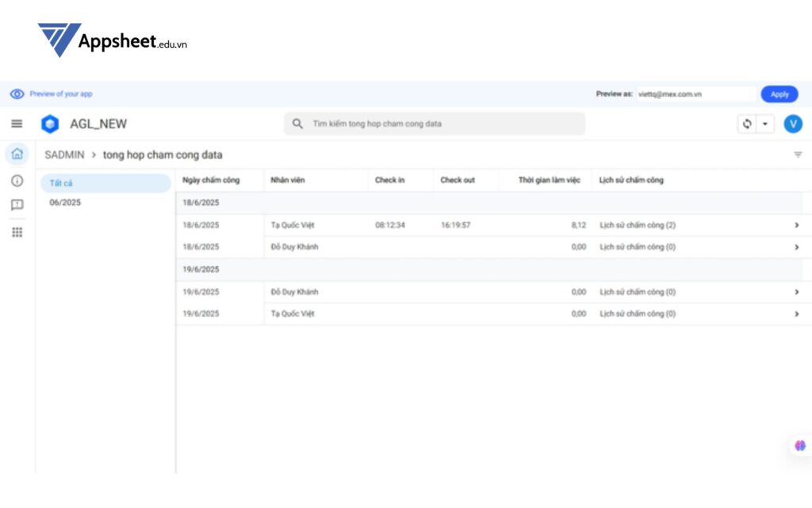Open the apps grid icon in sidebar
This screenshot has width=812, height=508.
point(17,232)
